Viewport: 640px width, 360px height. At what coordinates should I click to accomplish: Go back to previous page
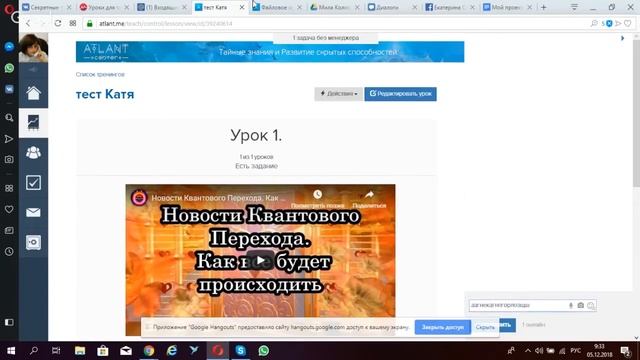pyautogui.click(x=28, y=24)
